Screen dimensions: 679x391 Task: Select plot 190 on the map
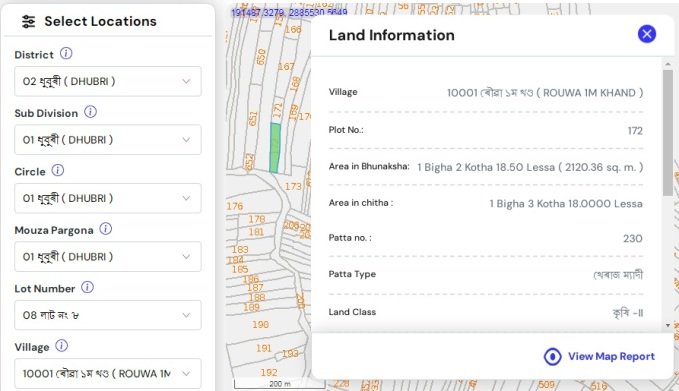pos(261,324)
